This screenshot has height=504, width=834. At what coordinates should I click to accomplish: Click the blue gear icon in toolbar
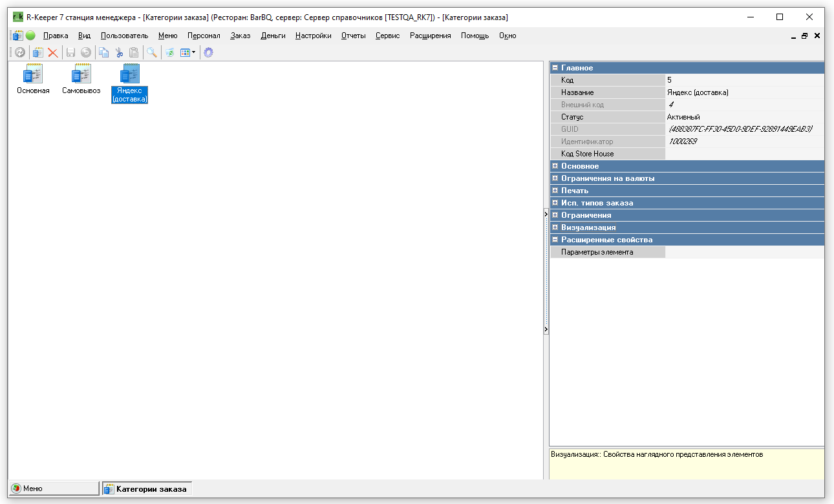tap(208, 52)
